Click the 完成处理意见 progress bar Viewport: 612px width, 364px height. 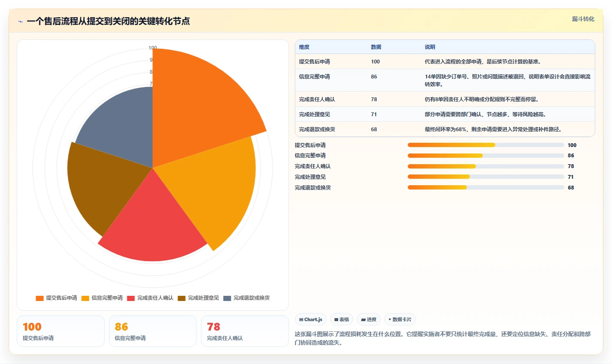coord(486,177)
